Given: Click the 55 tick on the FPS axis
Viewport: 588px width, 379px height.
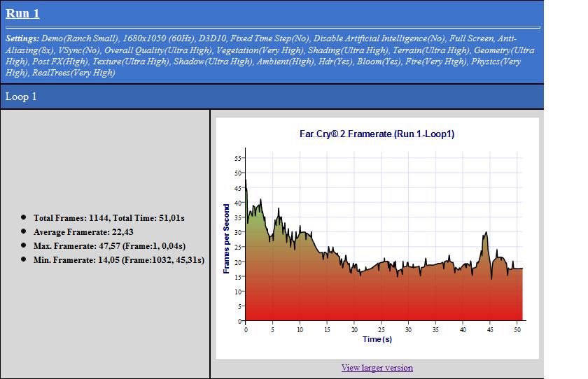Looking at the screenshot, I should (238, 159).
